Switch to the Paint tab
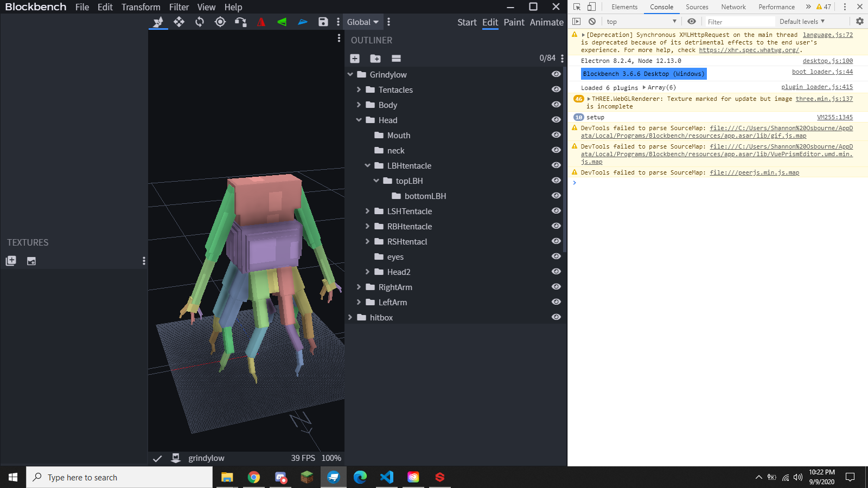This screenshot has width=868, height=488. (x=514, y=22)
